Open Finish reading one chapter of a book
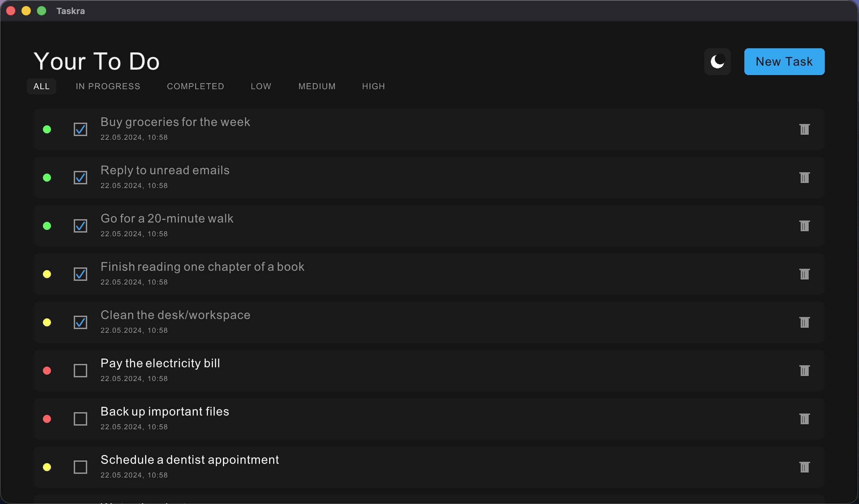Viewport: 859px width, 504px height. coord(203,267)
